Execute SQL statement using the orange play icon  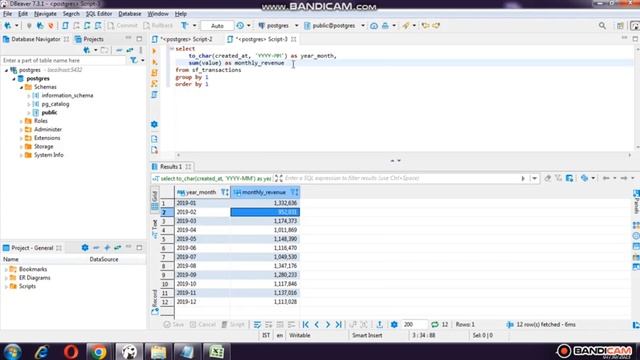pos(154,51)
